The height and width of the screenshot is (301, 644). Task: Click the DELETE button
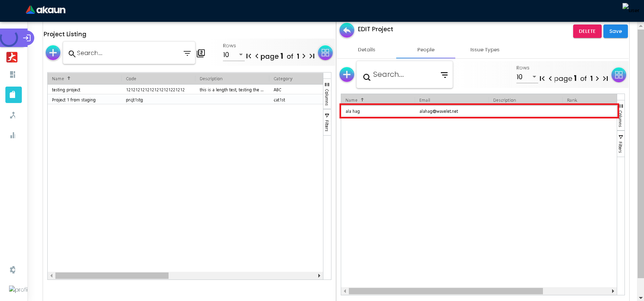(x=587, y=31)
